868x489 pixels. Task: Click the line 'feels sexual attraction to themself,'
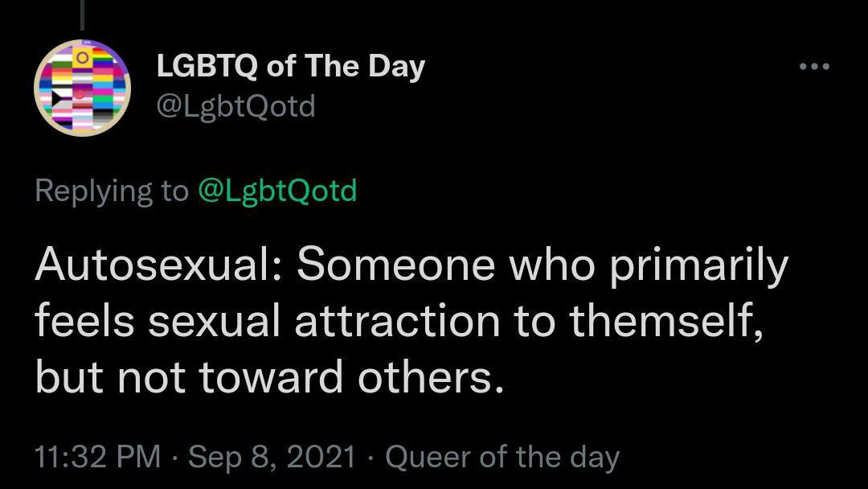coord(399,321)
